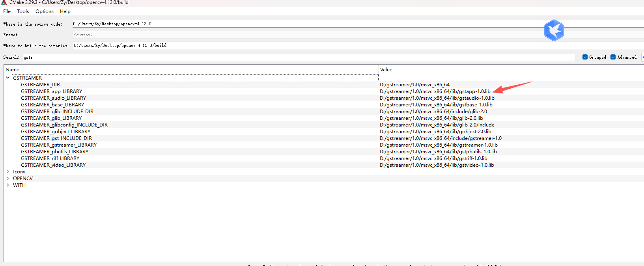The width and height of the screenshot is (644, 266).
Task: Click value D:/gstreamer/1.0/msvc_x86_64 for GSTREAMER_DIR
Action: (x=415, y=84)
